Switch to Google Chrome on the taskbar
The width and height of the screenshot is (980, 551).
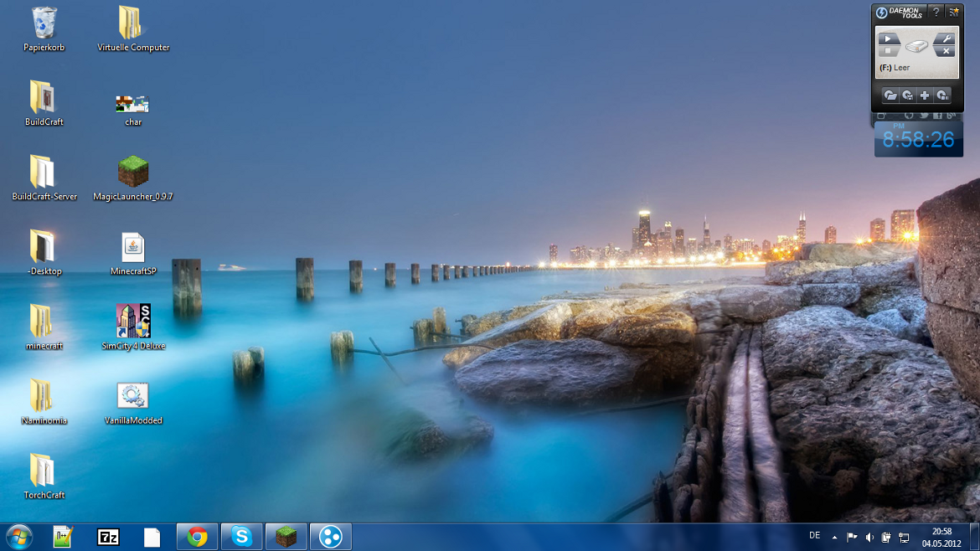point(198,537)
